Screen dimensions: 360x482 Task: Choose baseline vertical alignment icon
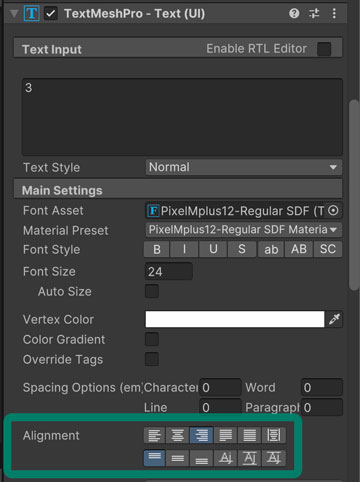pos(226,458)
